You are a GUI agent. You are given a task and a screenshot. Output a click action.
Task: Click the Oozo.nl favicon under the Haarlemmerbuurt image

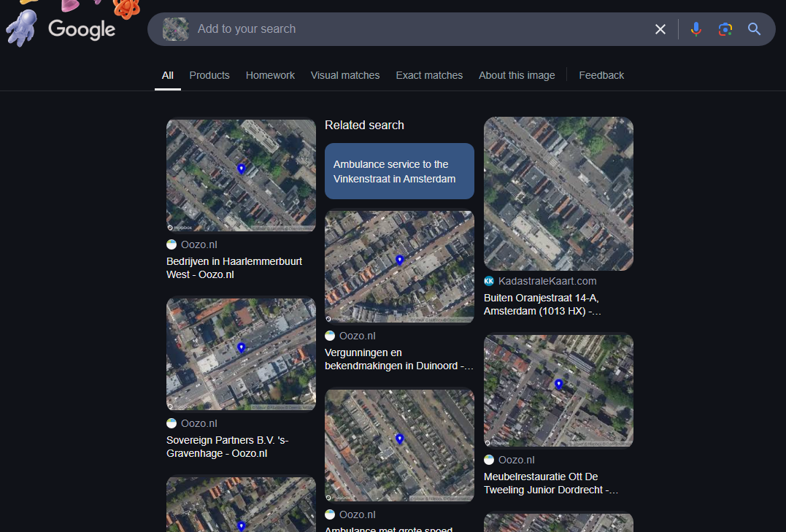click(172, 245)
